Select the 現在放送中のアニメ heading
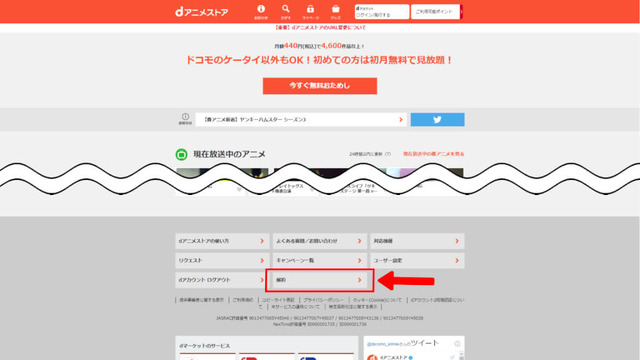The height and width of the screenshot is (360, 640). pos(229,154)
